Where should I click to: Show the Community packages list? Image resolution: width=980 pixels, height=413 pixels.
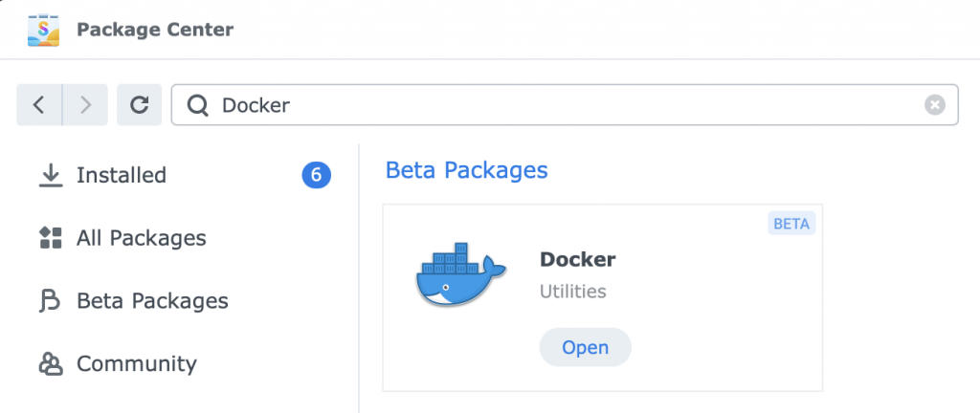point(136,364)
